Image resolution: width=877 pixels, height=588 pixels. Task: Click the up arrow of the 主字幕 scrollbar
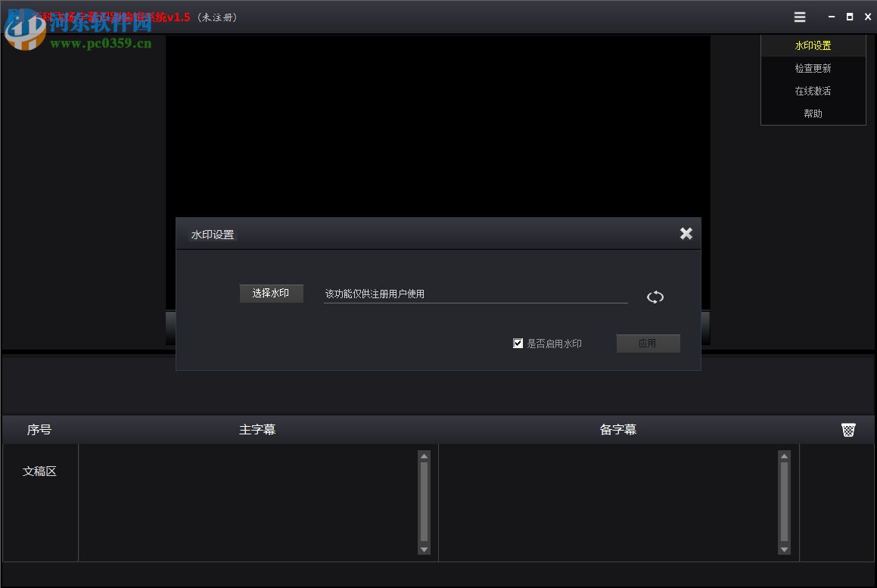(x=424, y=455)
